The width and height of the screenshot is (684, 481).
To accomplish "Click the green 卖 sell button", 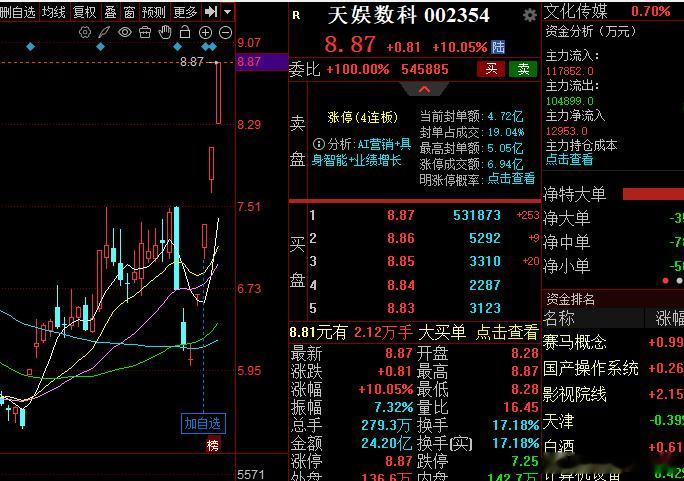I will coord(523,68).
